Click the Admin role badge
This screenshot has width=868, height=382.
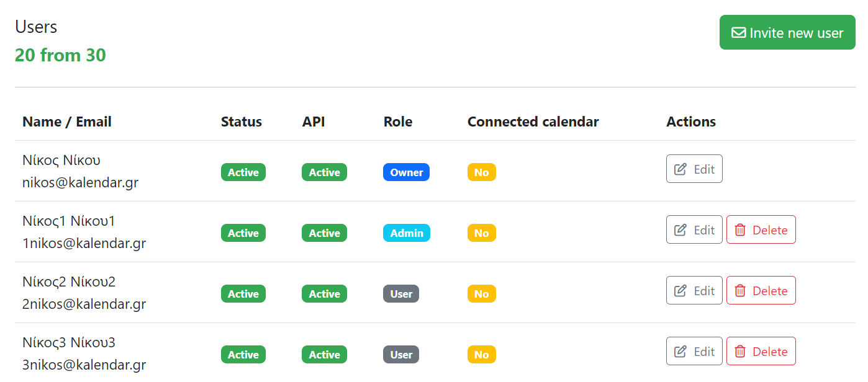pyautogui.click(x=406, y=233)
